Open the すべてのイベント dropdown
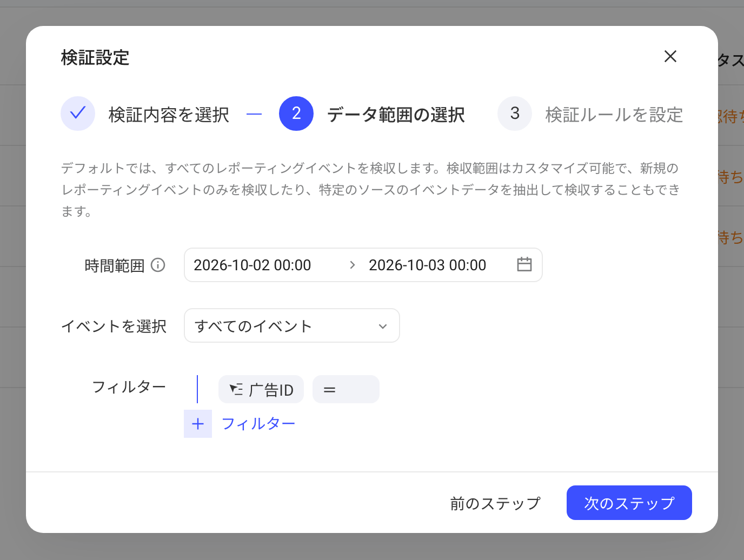The image size is (744, 560). [292, 325]
